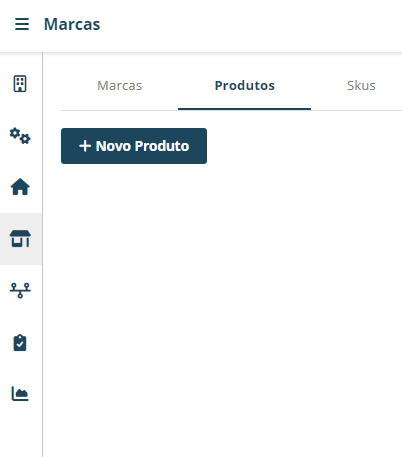Open settings via the double gears icon

point(20,136)
